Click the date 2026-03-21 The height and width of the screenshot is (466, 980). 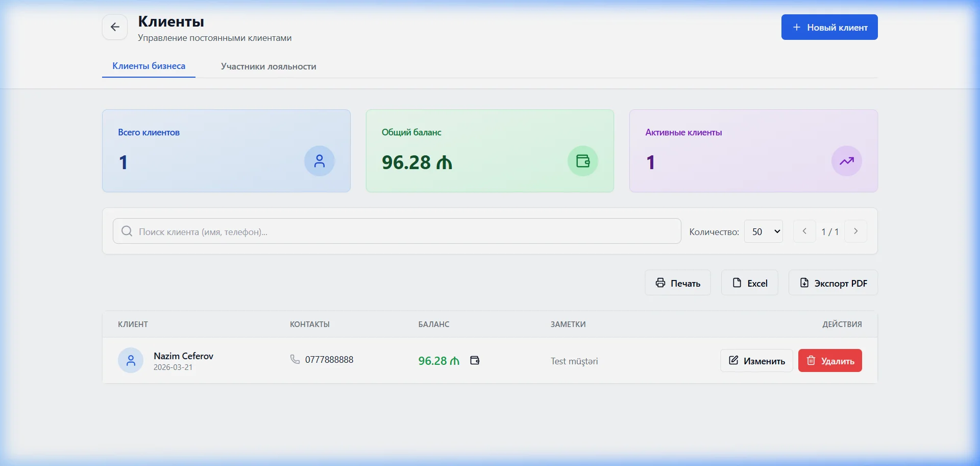click(x=173, y=367)
